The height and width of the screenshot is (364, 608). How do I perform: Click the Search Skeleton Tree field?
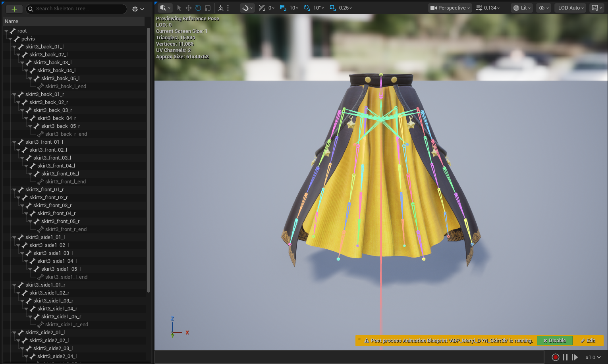click(x=76, y=9)
